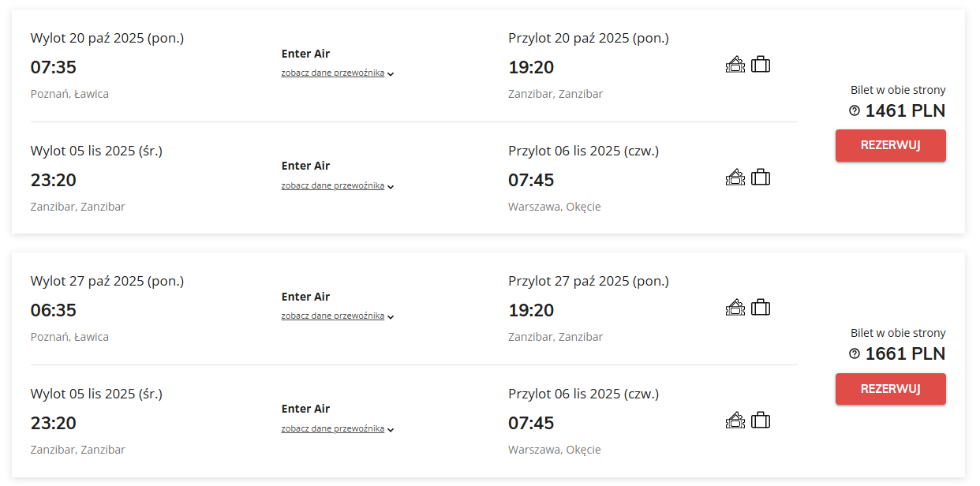Viewport: 980px width, 486px height.
Task: Expand carrier details for 27 paź 06:35 flight
Action: [x=337, y=316]
